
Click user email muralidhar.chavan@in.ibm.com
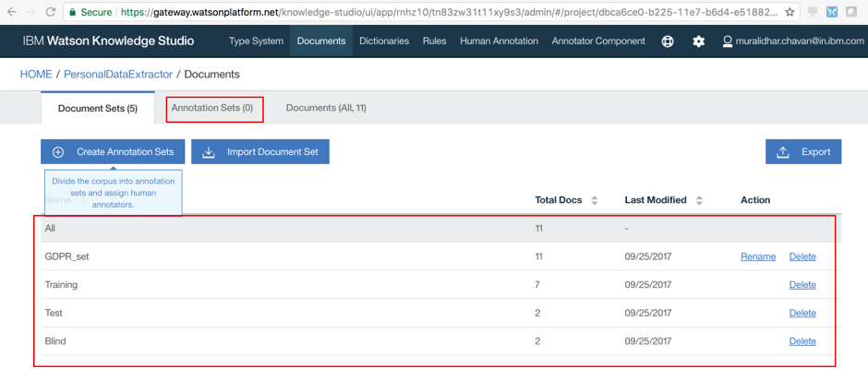[x=800, y=41]
